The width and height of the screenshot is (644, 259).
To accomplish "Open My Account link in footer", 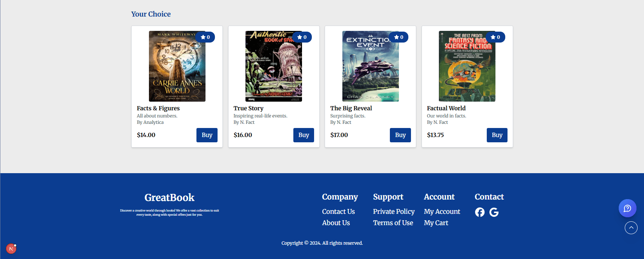I will point(442,212).
